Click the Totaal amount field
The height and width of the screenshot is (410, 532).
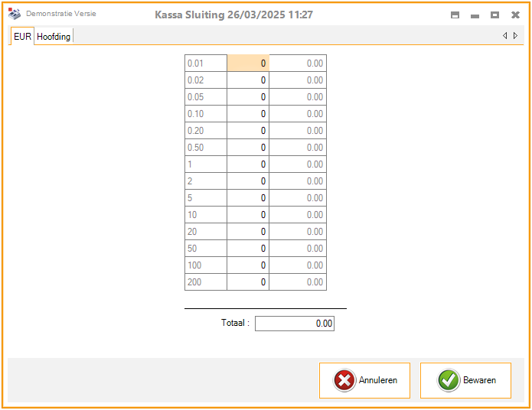coord(295,324)
